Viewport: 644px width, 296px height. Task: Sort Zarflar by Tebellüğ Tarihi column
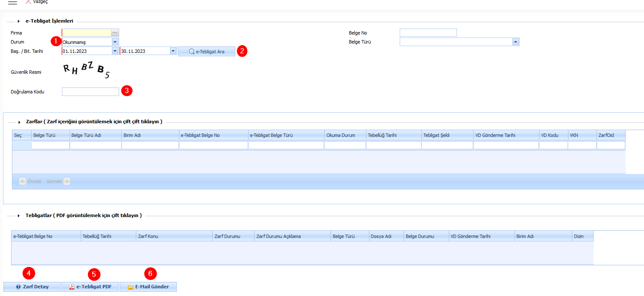[x=394, y=135]
